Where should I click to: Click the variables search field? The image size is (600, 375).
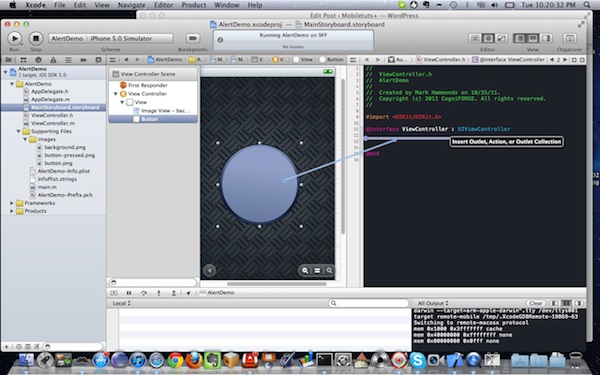[x=369, y=303]
